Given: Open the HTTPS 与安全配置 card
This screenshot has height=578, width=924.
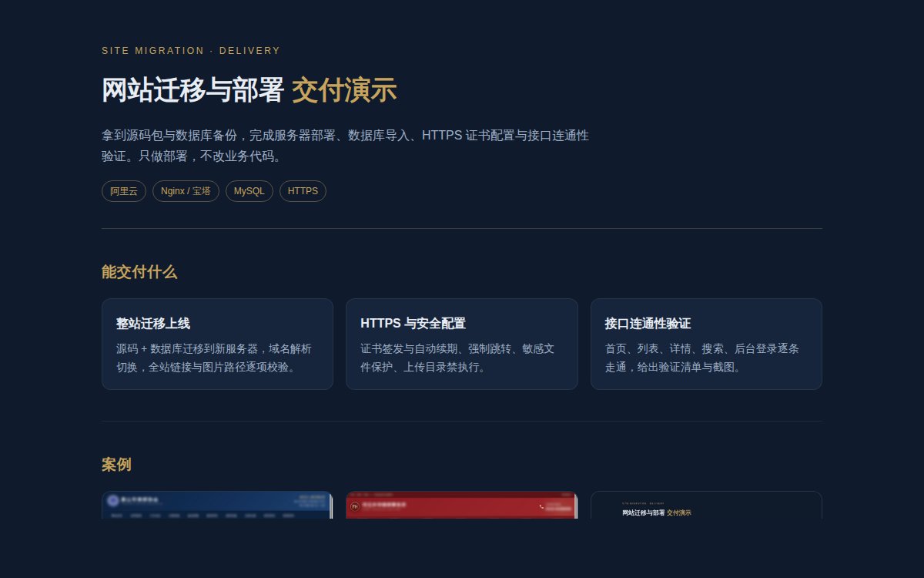Looking at the screenshot, I should click(462, 344).
